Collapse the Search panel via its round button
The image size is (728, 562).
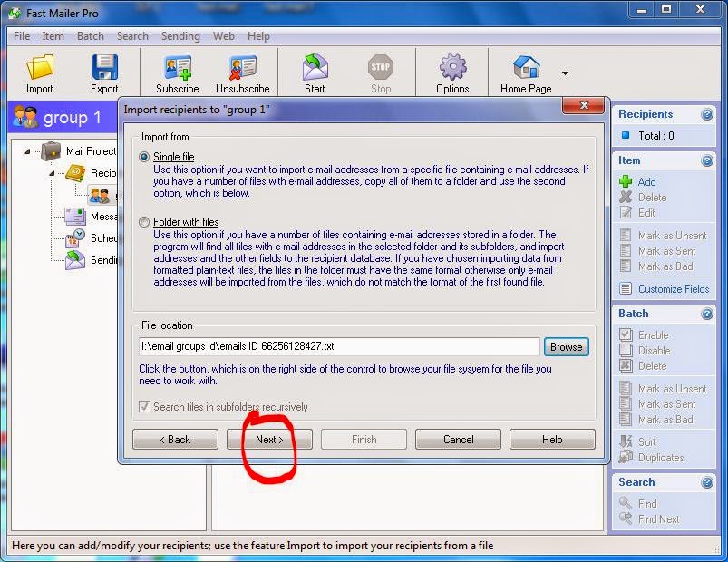[706, 482]
